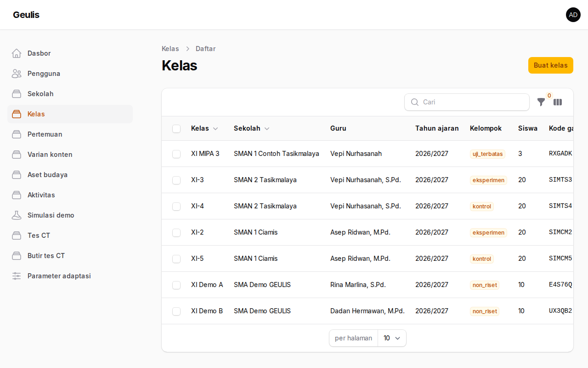Click the Cari search input field
The width and height of the screenshot is (588, 368).
coord(467,102)
